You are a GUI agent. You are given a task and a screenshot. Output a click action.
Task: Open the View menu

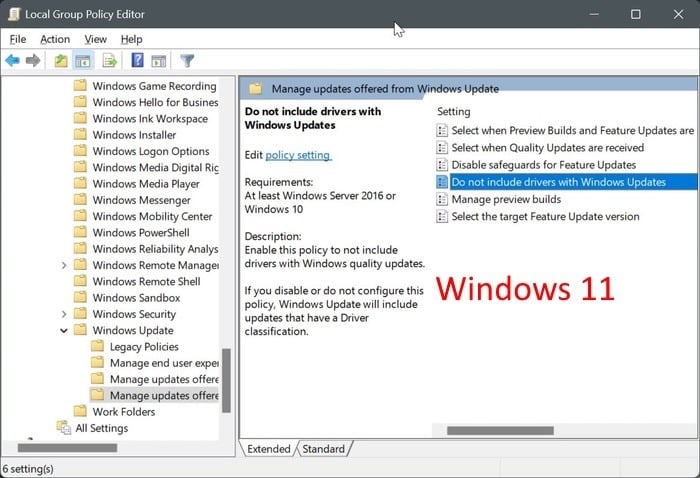click(96, 39)
